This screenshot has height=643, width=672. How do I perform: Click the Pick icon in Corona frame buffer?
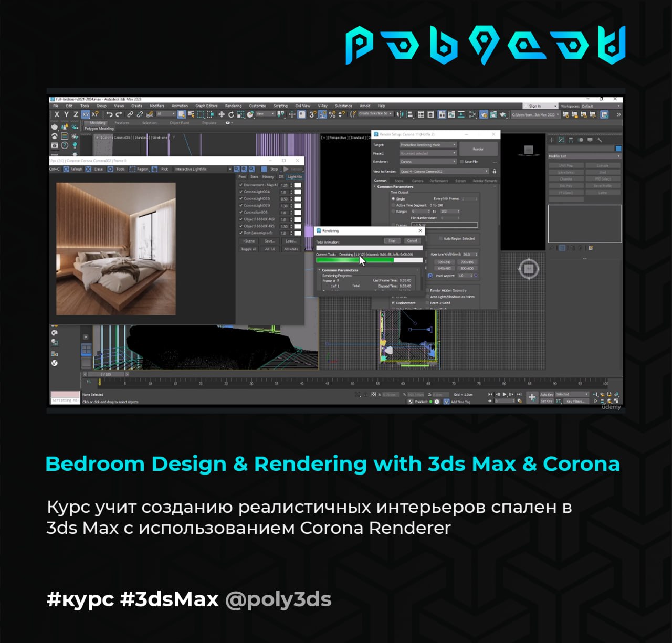click(x=154, y=170)
